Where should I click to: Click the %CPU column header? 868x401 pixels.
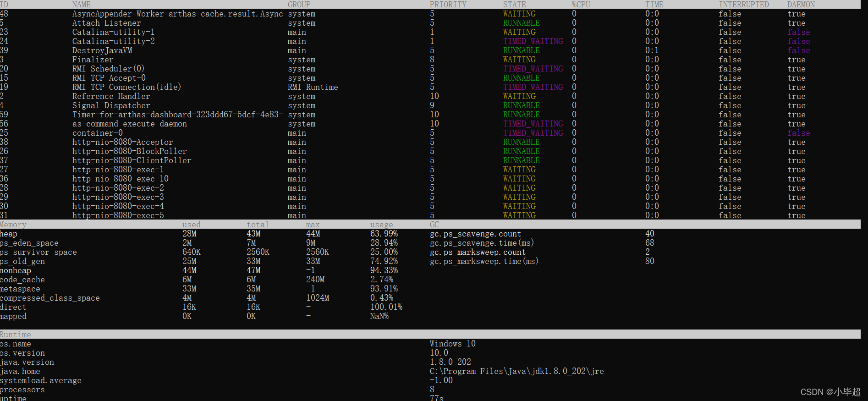[581, 5]
